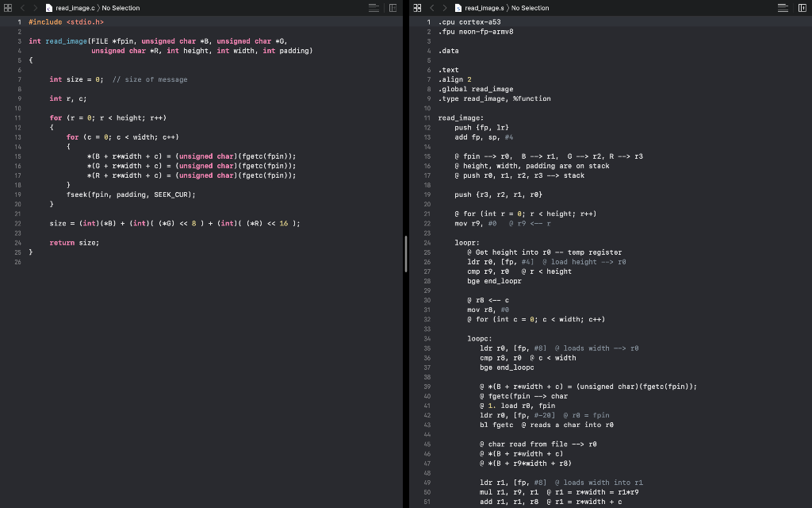Open the editor controls icon in right pane
This screenshot has height=508, width=812.
click(x=783, y=7)
